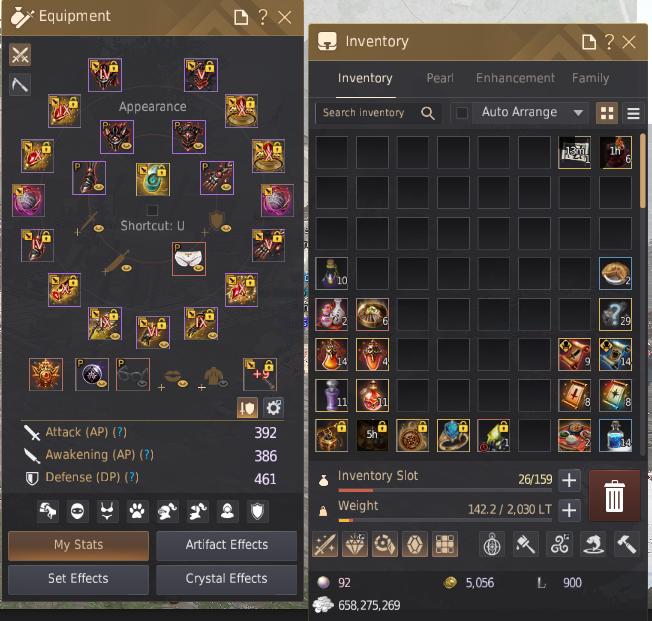
Task: Expand the Auto Arrange dropdown arrow
Action: click(578, 113)
